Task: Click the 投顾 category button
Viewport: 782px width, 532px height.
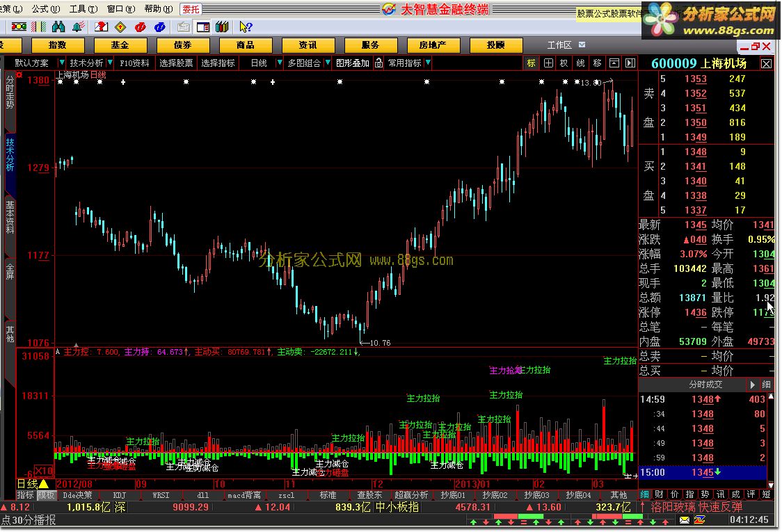Action: coord(496,45)
